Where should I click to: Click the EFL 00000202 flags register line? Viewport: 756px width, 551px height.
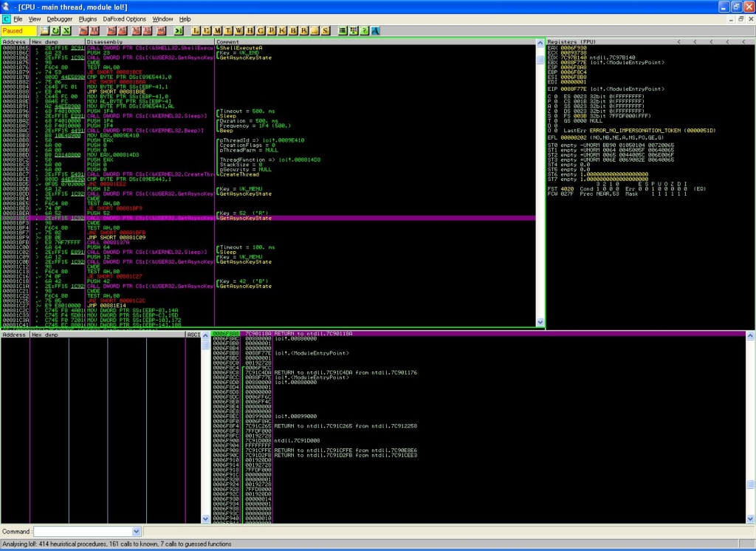605,137
